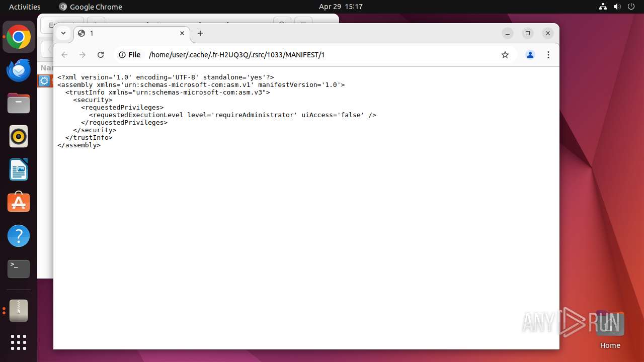Show Applications grid in the dock
Image resolution: width=644 pixels, height=362 pixels.
coord(19,342)
